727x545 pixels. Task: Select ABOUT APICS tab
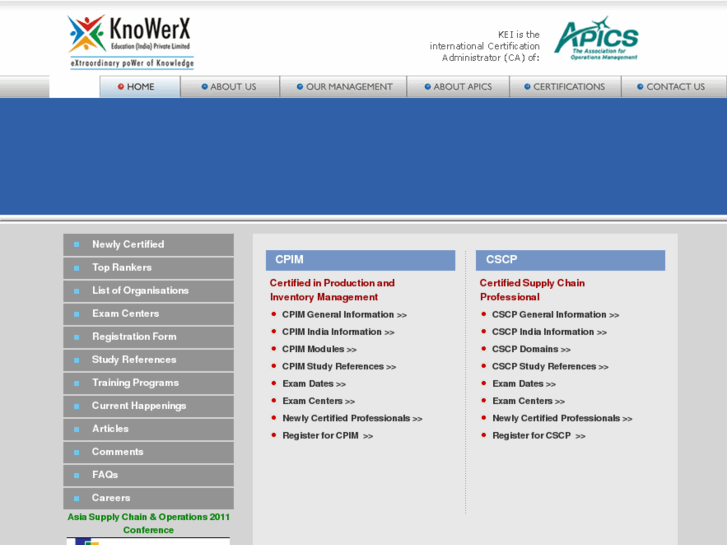click(x=458, y=87)
